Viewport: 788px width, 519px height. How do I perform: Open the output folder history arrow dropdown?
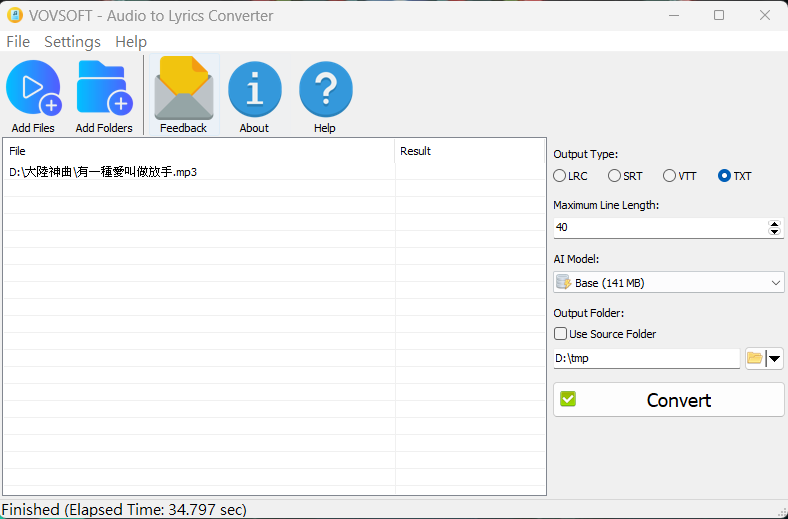(x=774, y=359)
